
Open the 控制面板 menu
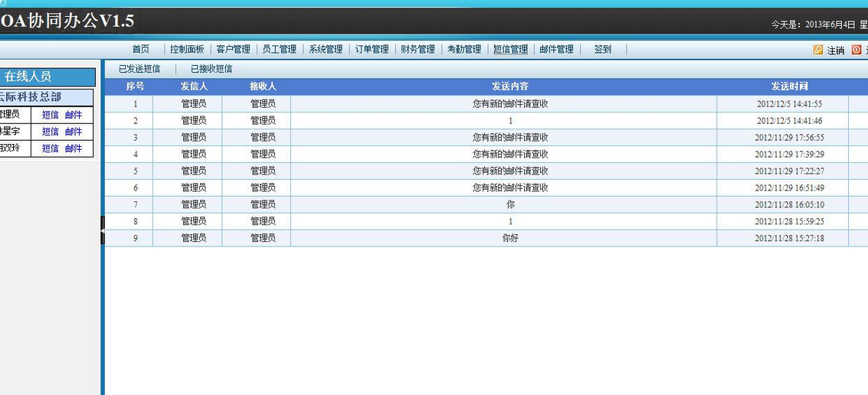tap(187, 49)
